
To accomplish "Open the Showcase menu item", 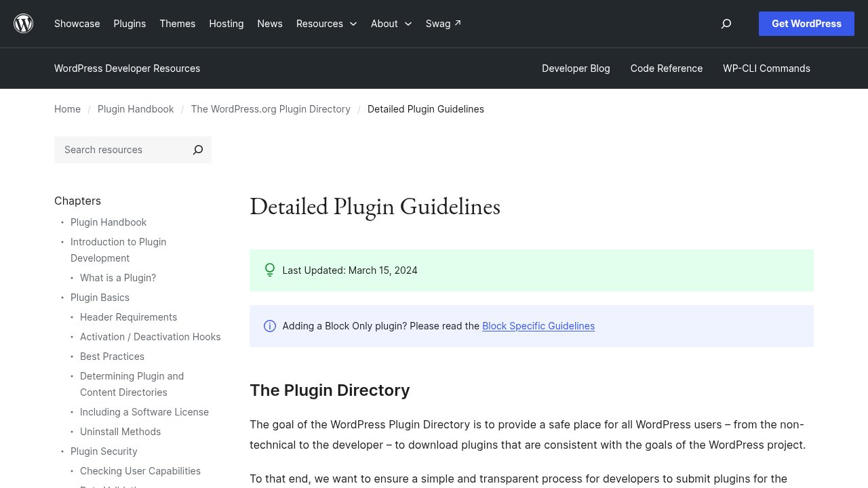I will pos(77,24).
